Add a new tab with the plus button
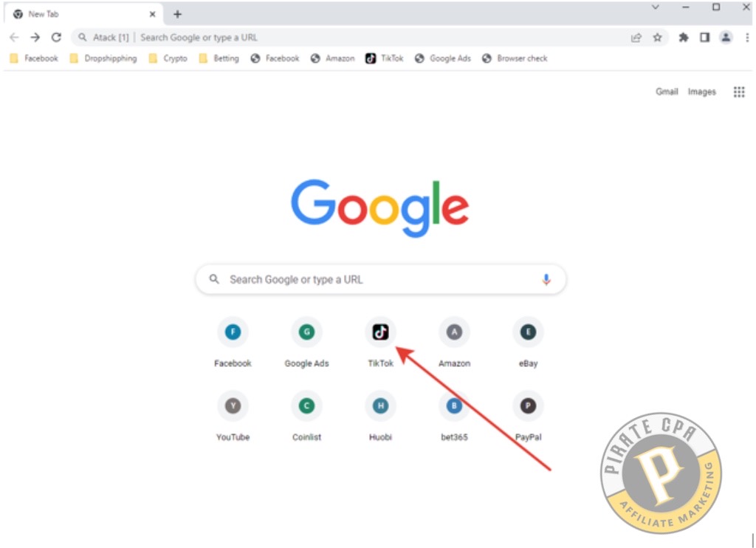The width and height of the screenshot is (756, 548). pyautogui.click(x=177, y=15)
